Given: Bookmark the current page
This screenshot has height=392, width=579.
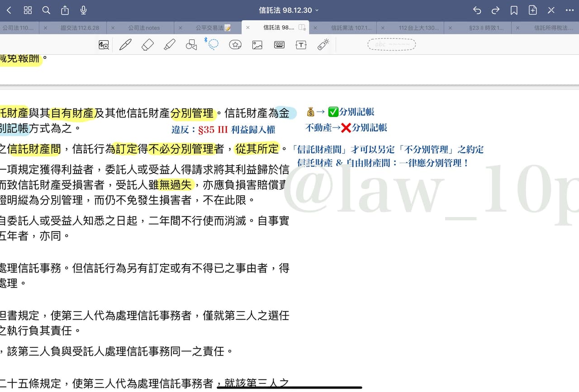Looking at the screenshot, I should (x=514, y=10).
